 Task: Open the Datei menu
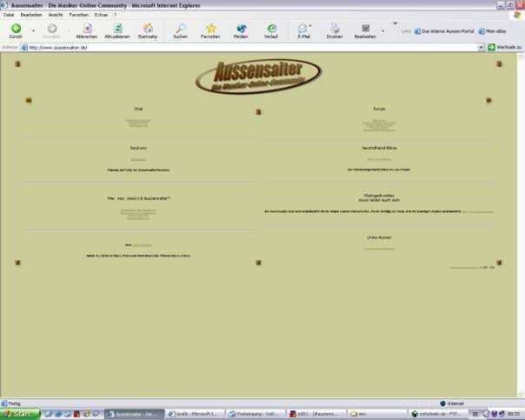[10, 15]
